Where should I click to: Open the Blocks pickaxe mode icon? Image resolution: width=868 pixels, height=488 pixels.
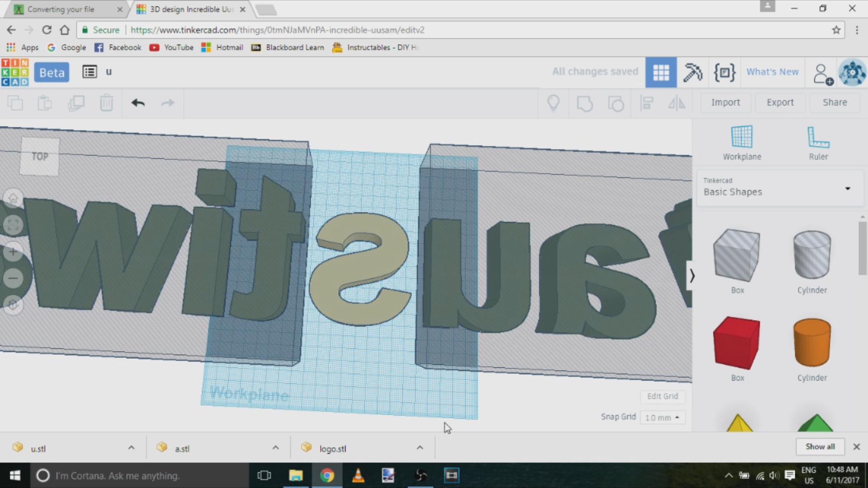pyautogui.click(x=692, y=72)
